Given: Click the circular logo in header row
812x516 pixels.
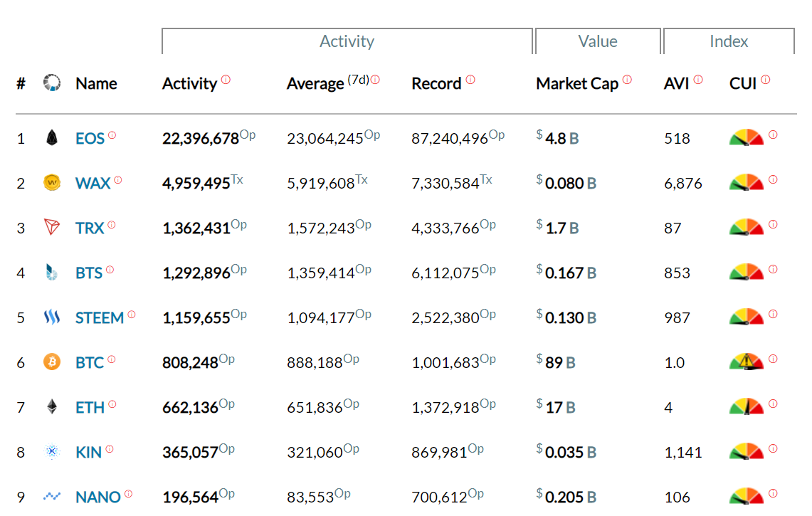Looking at the screenshot, I should click(x=51, y=83).
